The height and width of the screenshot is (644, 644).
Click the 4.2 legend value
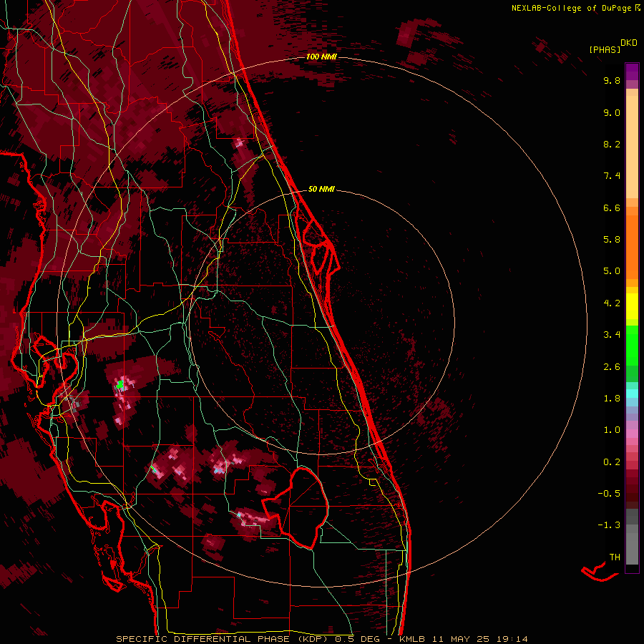click(612, 303)
